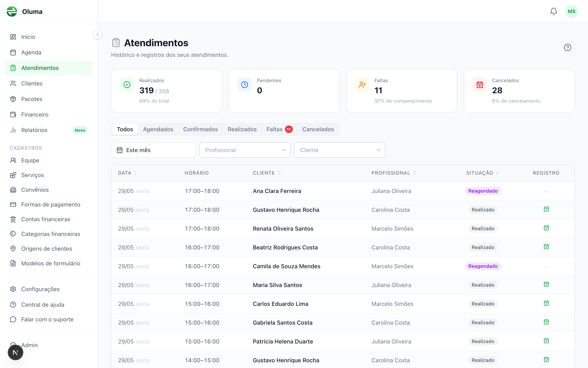Click the Equipe people icon
The width and height of the screenshot is (588, 368).
click(x=13, y=160)
